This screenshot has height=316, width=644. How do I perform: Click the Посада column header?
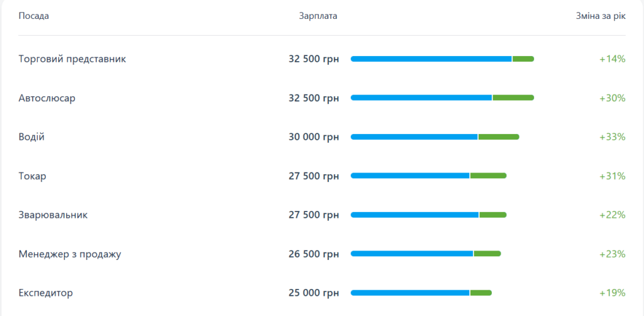click(x=34, y=16)
